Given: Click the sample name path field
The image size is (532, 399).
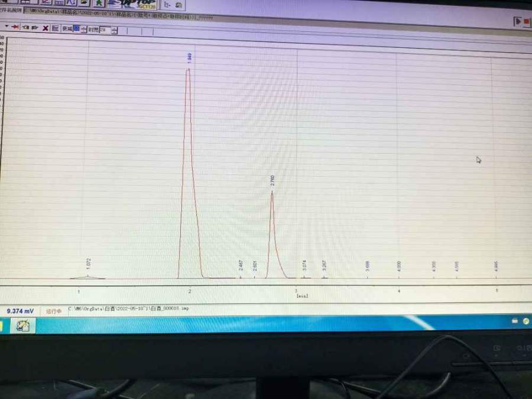Looking at the screenshot, I should (x=119, y=15).
